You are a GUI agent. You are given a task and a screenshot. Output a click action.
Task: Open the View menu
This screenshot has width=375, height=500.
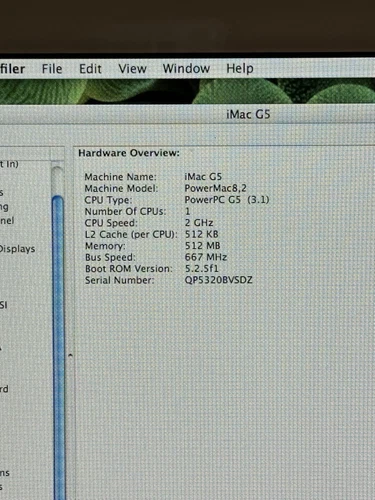(x=132, y=69)
